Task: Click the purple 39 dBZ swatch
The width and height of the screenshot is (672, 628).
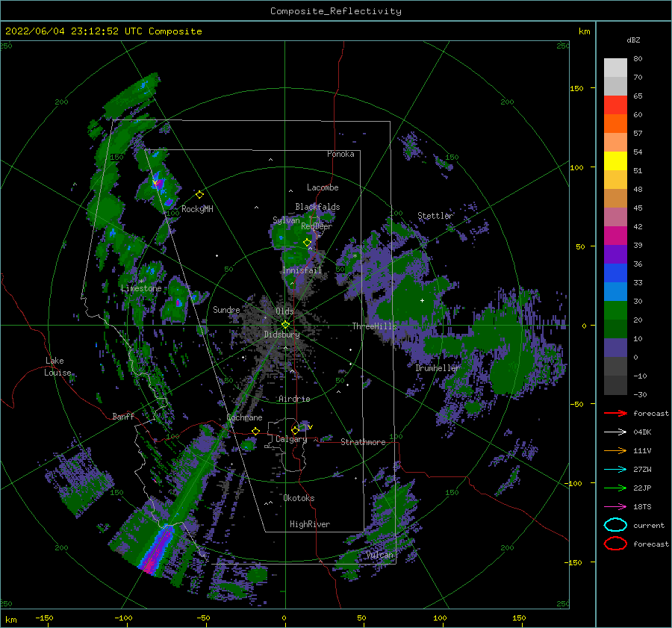Action: (x=615, y=254)
